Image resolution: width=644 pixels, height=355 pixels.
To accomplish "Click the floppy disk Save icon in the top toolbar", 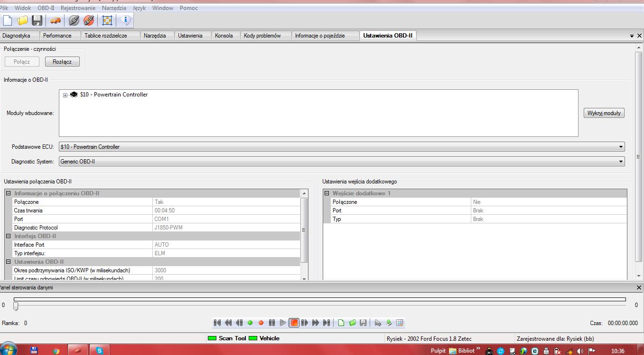I will (x=37, y=20).
